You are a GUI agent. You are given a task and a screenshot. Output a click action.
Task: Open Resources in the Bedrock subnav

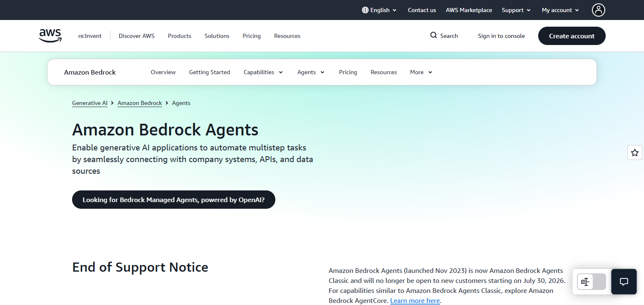coord(384,72)
